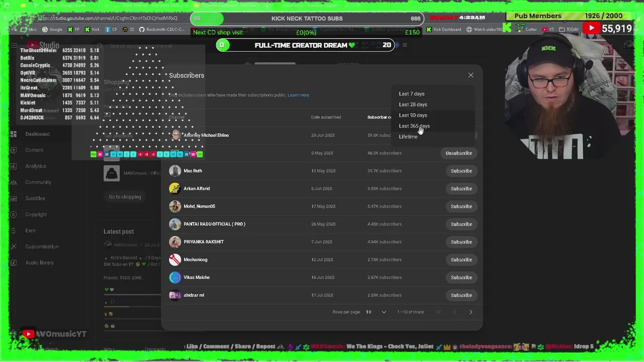The width and height of the screenshot is (644, 362).
Task: Click Attorney Michael Ehline channel name
Action: click(206, 135)
